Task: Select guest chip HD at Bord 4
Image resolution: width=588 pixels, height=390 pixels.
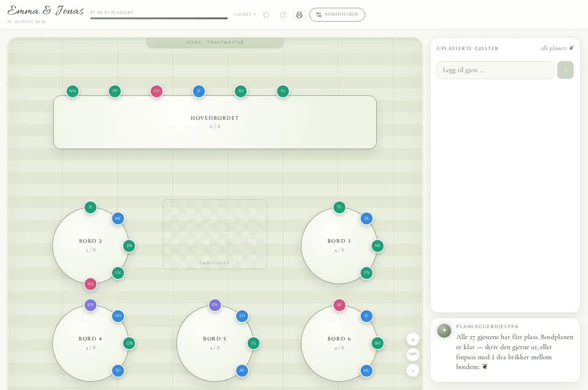Action: click(118, 316)
